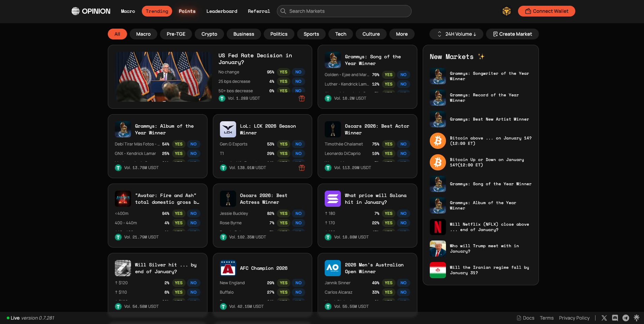Open the Docs link in footer
The width and height of the screenshot is (644, 324).
click(526, 318)
